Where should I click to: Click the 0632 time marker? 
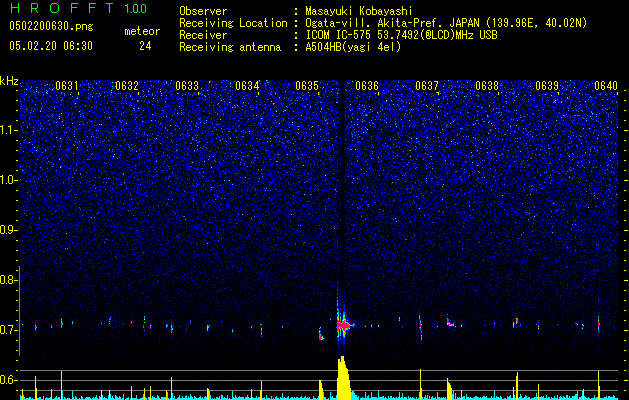[x=127, y=86]
